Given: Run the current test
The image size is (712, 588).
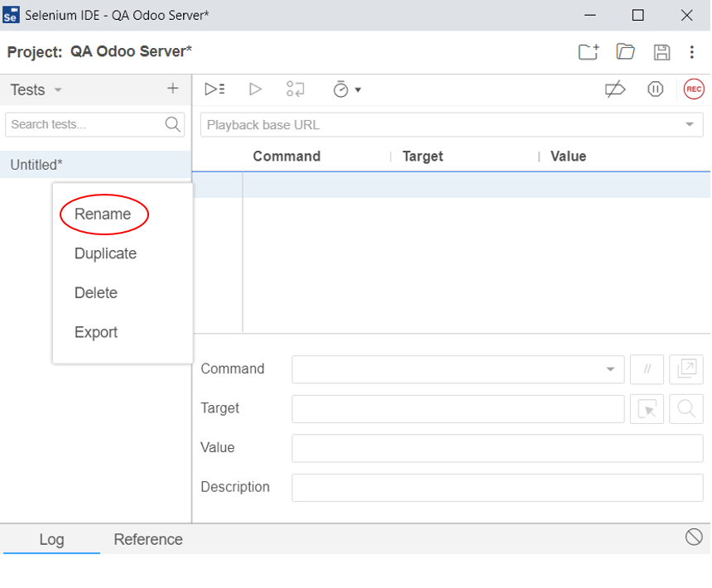Looking at the screenshot, I should [255, 89].
